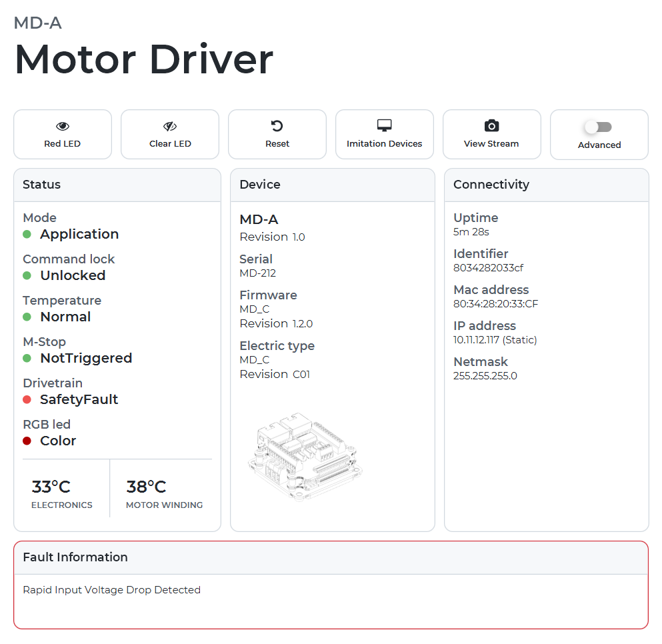Click the View Stream button
662x644 pixels.
(491, 134)
